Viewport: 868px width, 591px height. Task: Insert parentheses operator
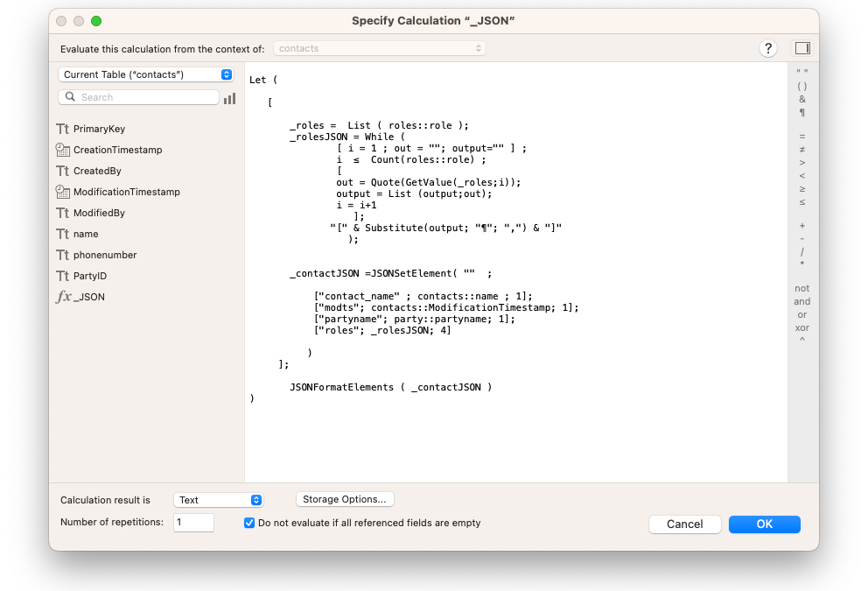click(802, 87)
